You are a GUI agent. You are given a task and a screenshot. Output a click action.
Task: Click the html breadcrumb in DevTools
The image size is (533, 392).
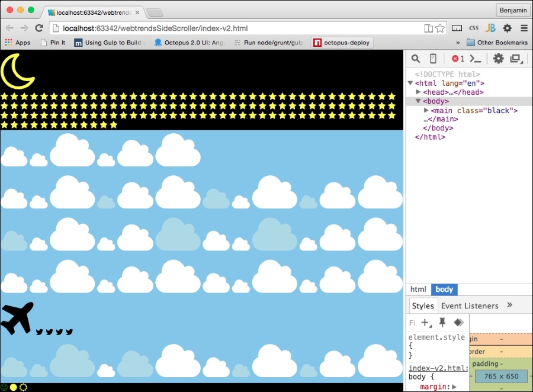(x=418, y=290)
